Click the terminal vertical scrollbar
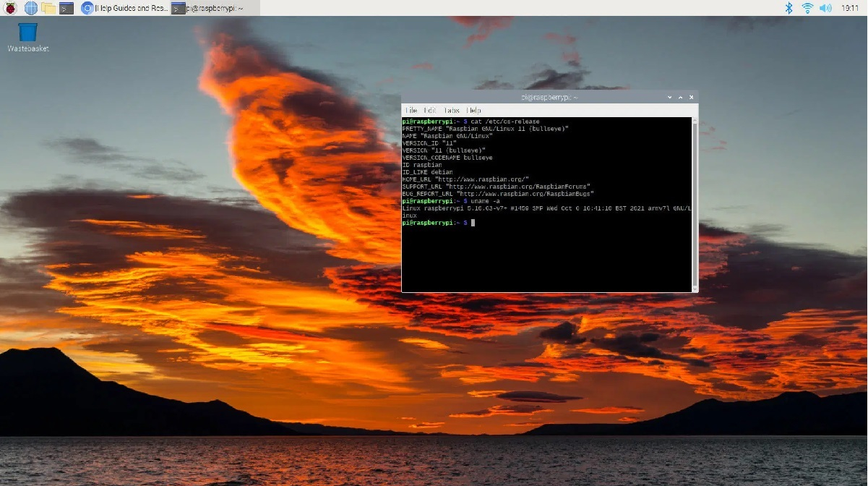The width and height of the screenshot is (868, 486). pyautogui.click(x=695, y=202)
